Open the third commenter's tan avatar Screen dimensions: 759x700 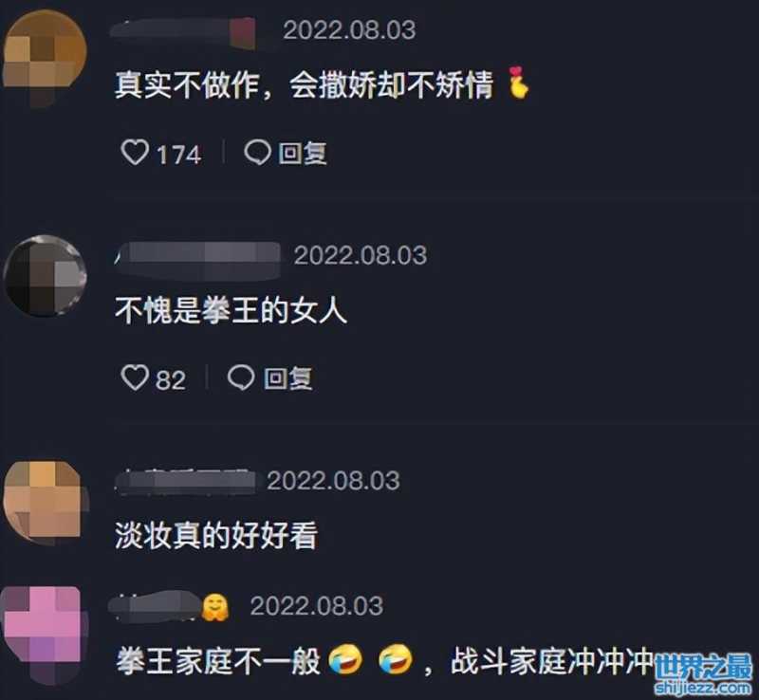point(45,501)
